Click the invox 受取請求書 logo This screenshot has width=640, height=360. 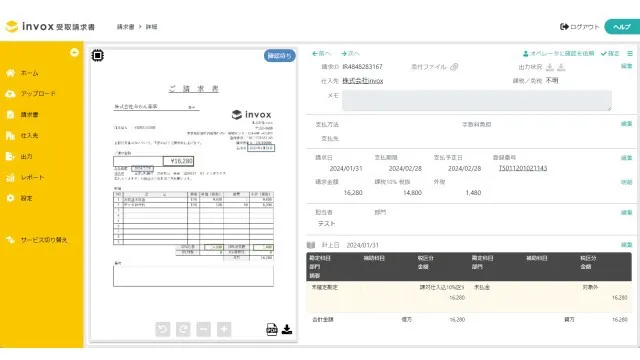point(50,27)
